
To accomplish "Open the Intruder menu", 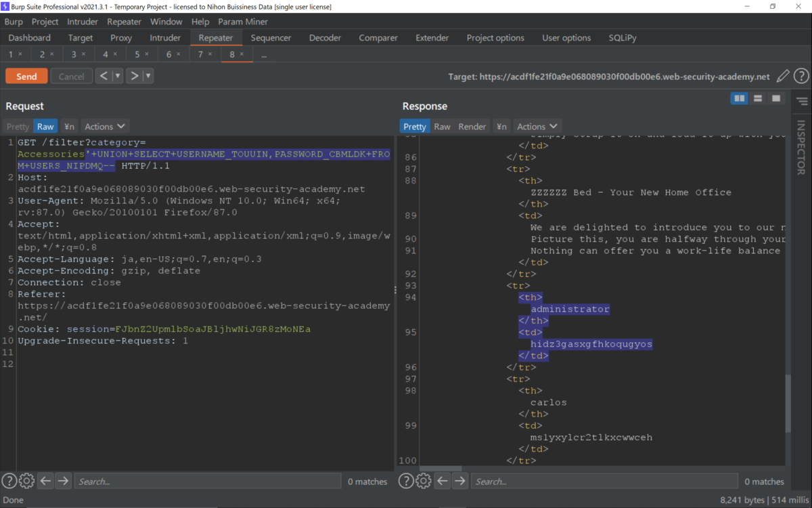I will coord(83,22).
